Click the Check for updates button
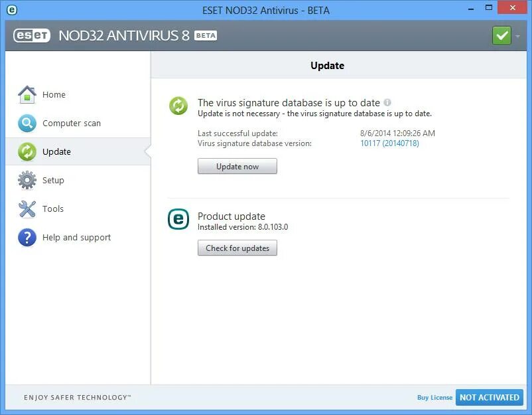 click(237, 248)
